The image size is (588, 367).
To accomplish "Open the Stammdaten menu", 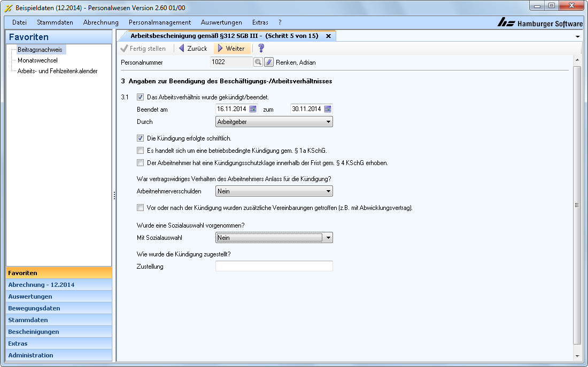I will 55,22.
